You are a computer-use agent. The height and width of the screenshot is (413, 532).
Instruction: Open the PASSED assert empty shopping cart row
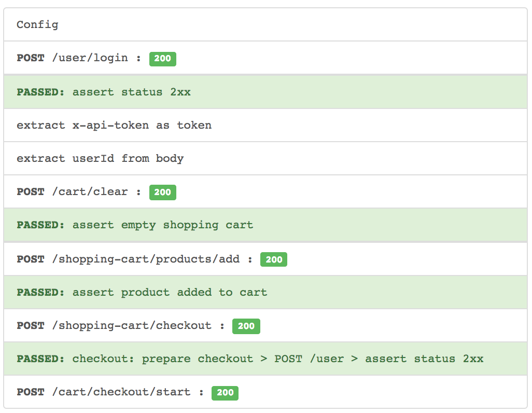pos(265,225)
